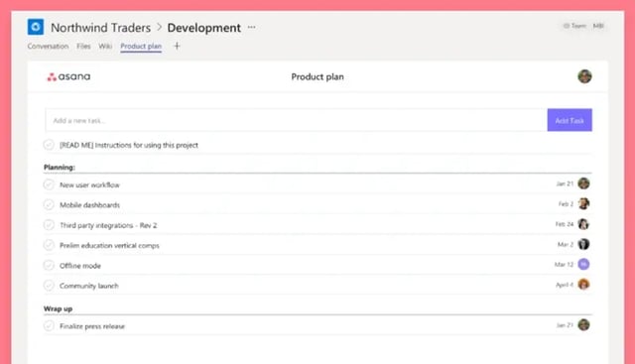
Task: Open READ ME Instructions for using this project
Action: (x=129, y=145)
